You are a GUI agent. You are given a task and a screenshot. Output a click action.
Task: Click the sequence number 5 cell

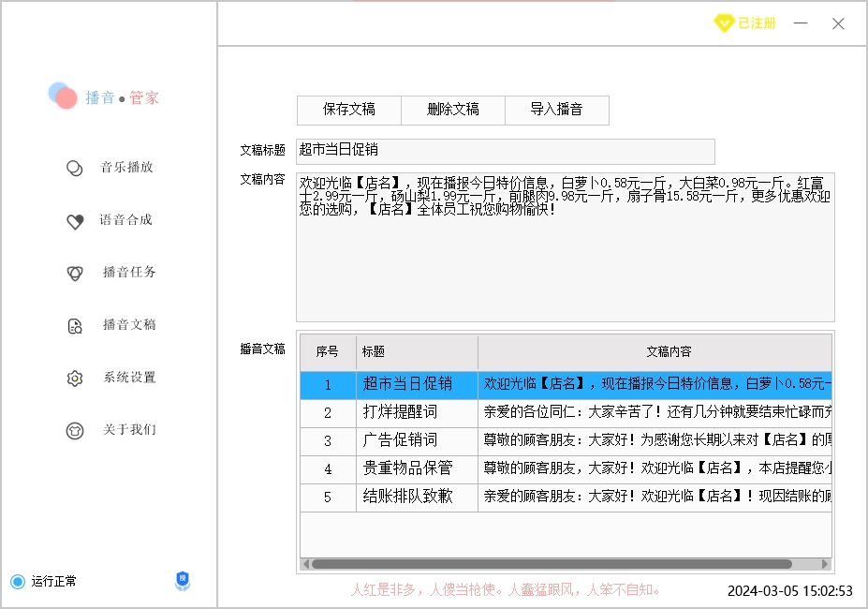click(x=328, y=498)
